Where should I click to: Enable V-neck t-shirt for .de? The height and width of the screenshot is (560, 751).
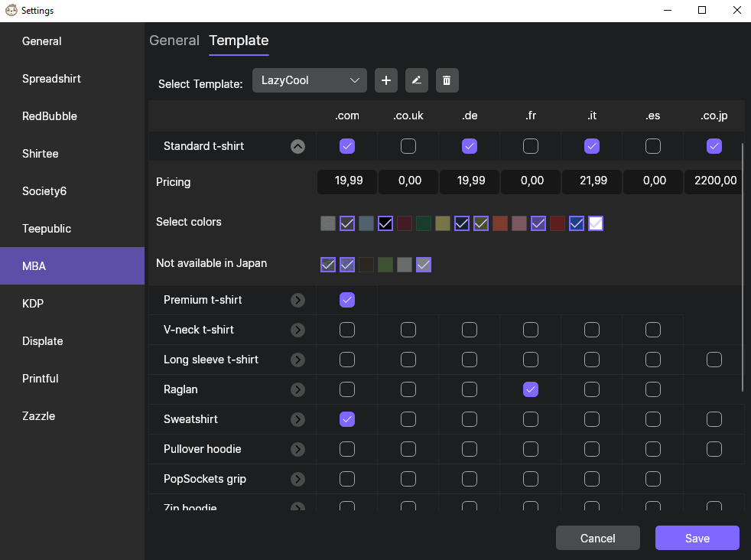click(x=470, y=330)
